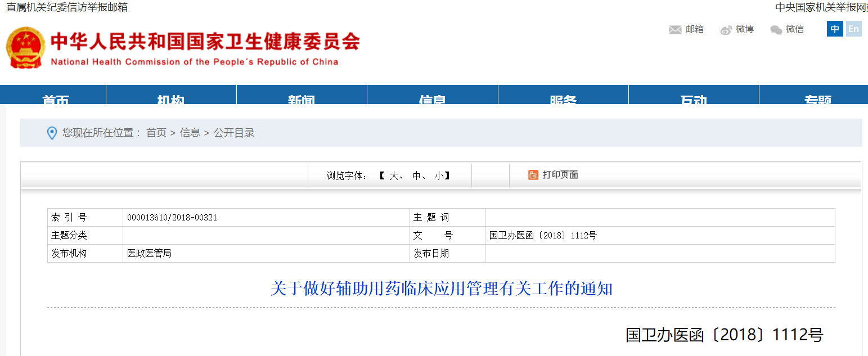Click the orange print page icon

533,175
